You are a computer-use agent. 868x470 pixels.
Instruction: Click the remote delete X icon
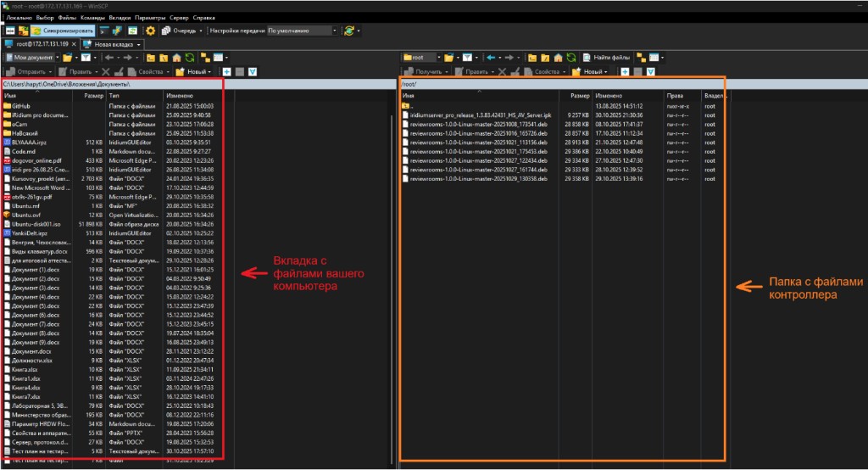502,72
